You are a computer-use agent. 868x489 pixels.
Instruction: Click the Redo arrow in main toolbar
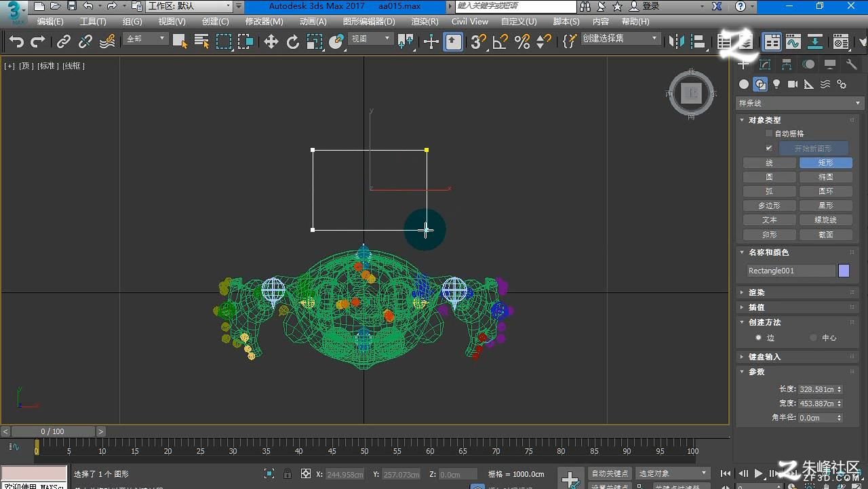tap(38, 42)
